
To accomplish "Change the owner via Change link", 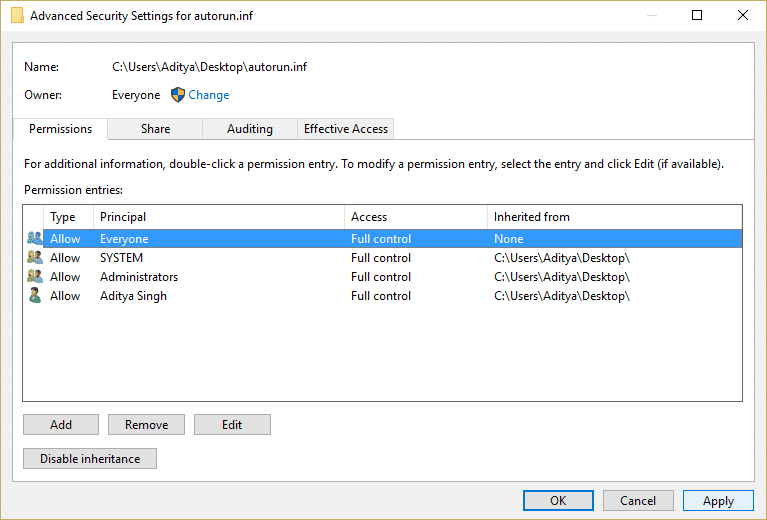I will 209,95.
